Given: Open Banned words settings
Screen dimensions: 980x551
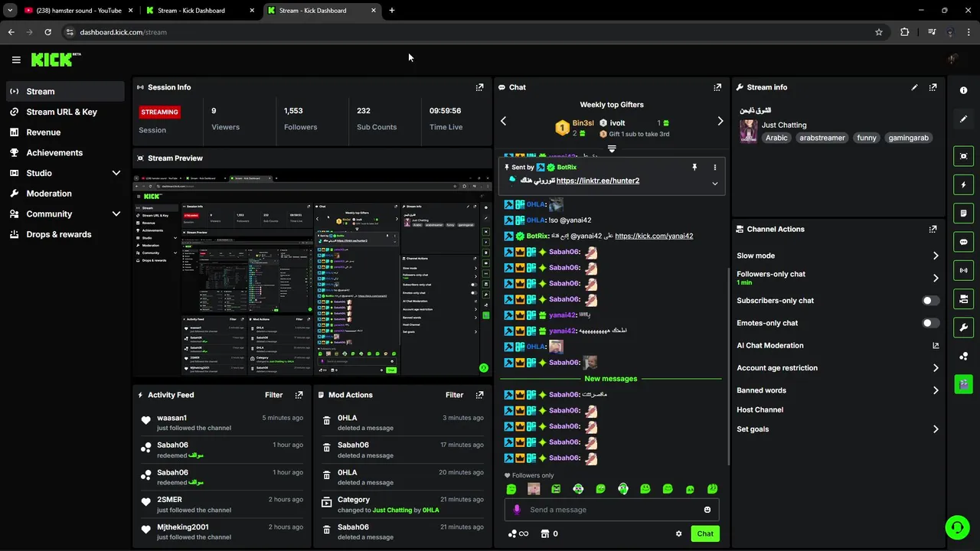Looking at the screenshot, I should [x=838, y=390].
